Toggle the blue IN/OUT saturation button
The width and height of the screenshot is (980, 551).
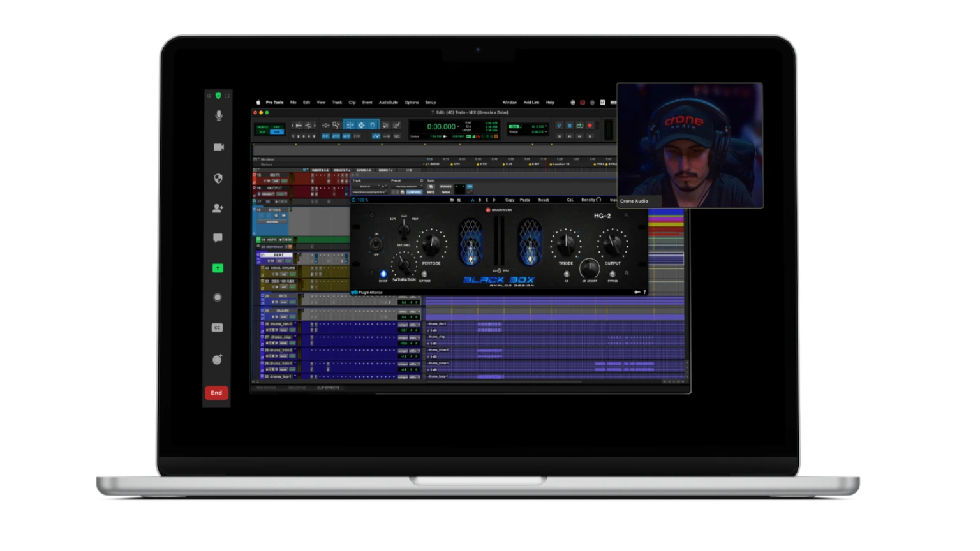tap(383, 274)
